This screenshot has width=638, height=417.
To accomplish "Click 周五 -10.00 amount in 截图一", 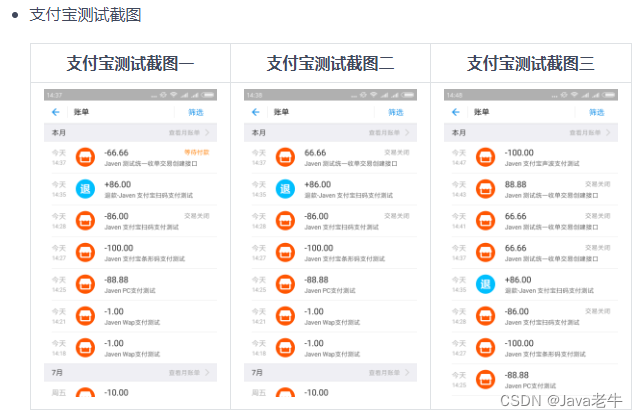I will tap(116, 393).
